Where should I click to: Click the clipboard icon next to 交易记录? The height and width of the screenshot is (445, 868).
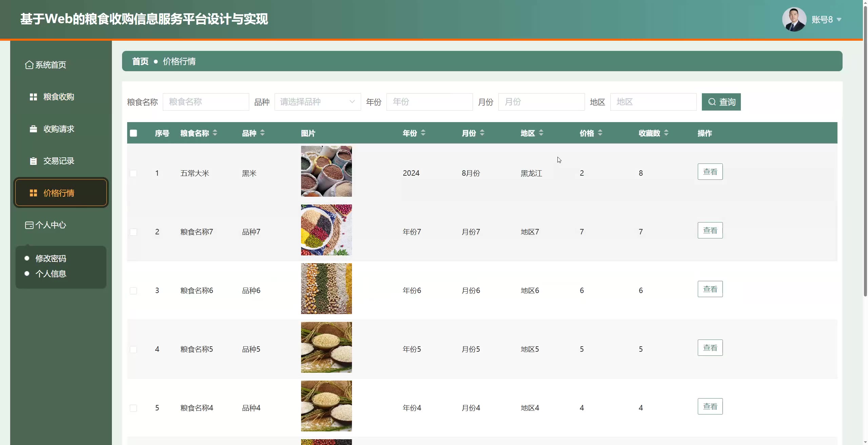coord(33,161)
